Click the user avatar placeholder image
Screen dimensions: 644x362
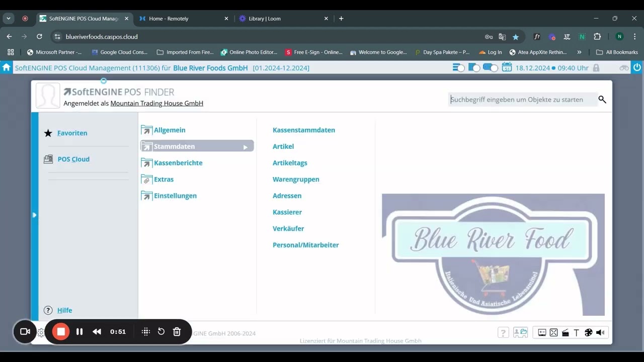point(48,96)
